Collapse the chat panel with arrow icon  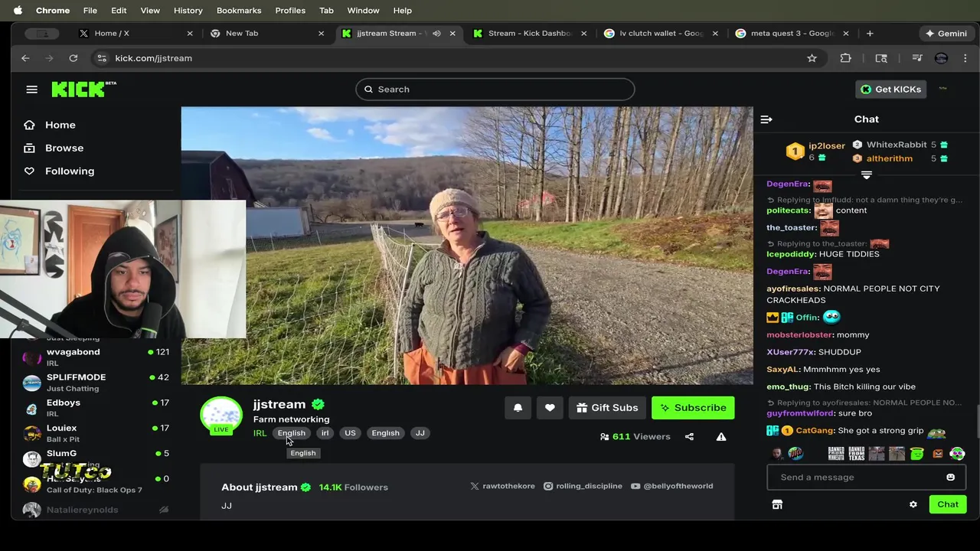click(x=766, y=119)
